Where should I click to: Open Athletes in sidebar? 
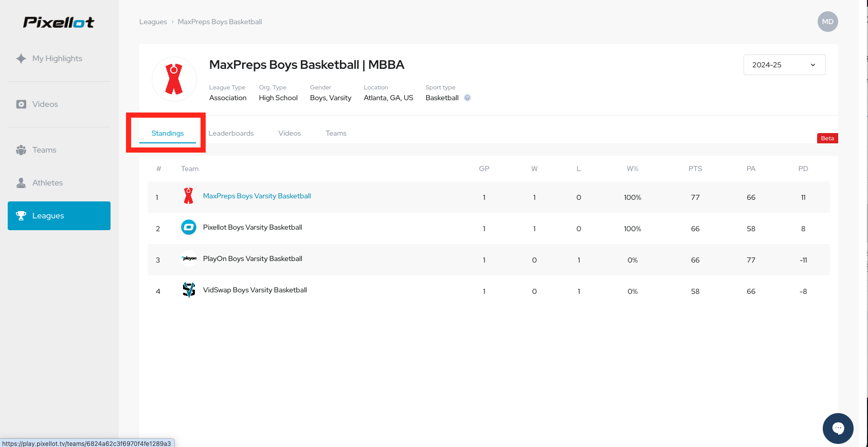pos(47,183)
